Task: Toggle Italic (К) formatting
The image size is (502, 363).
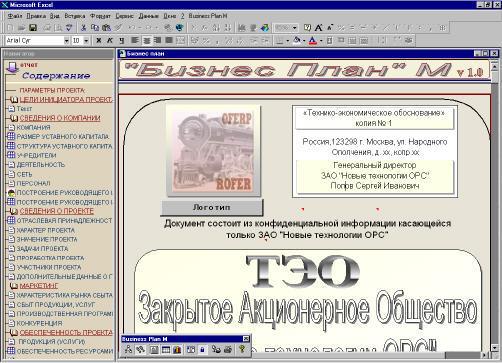Action: click(110, 41)
